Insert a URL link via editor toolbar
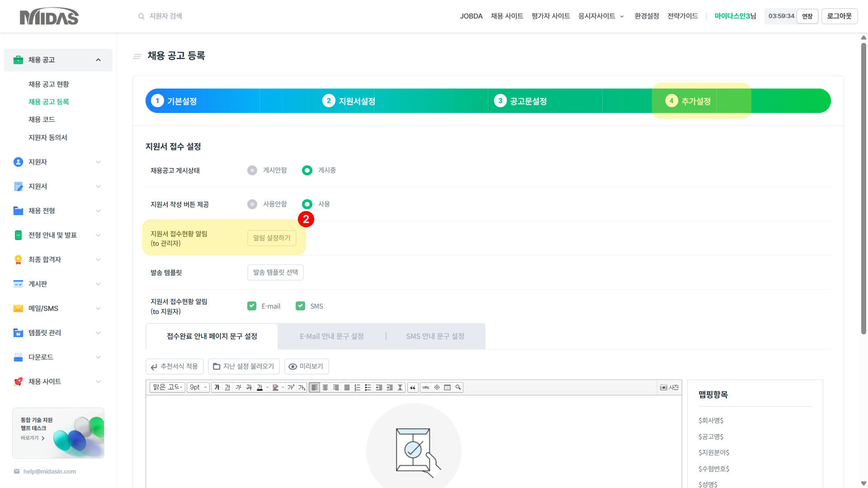This screenshot has width=868, height=488. (426, 387)
